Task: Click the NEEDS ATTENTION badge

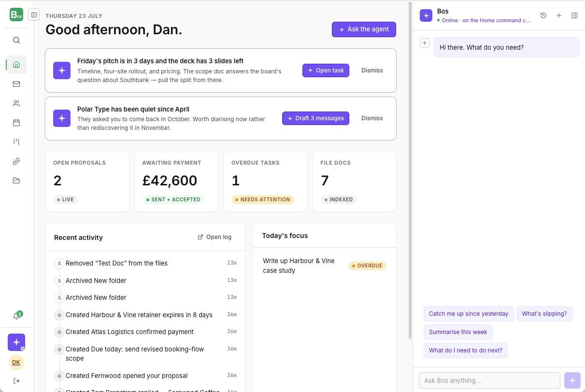Action: pyautogui.click(x=263, y=199)
